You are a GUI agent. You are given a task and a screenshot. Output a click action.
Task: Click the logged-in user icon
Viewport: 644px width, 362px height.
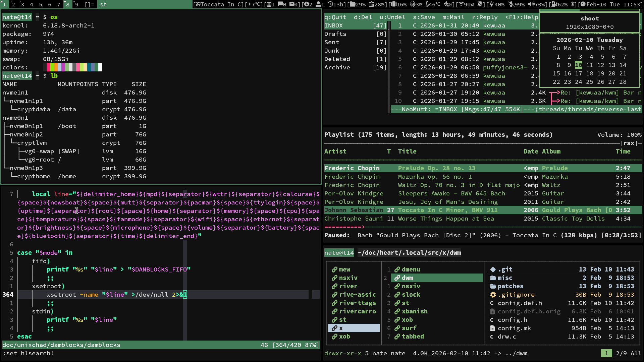tap(318, 4)
